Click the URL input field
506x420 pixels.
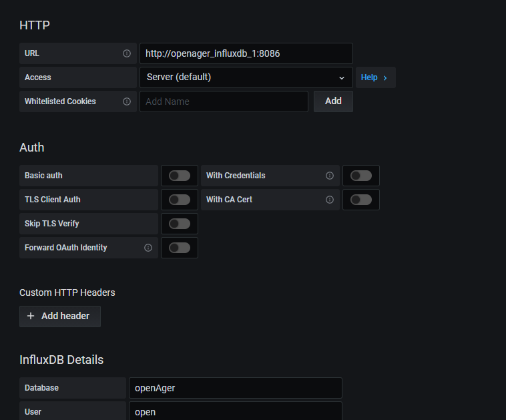tap(245, 53)
